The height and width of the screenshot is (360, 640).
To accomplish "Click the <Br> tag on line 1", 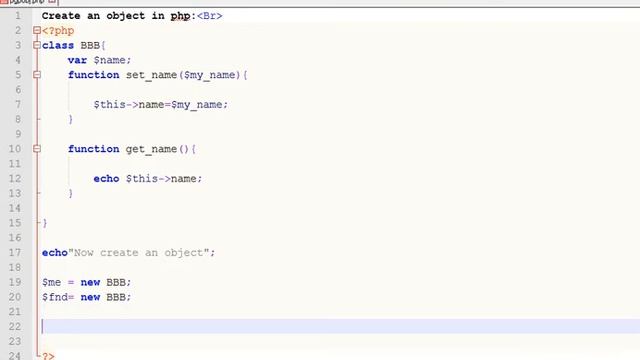I will tap(210, 16).
